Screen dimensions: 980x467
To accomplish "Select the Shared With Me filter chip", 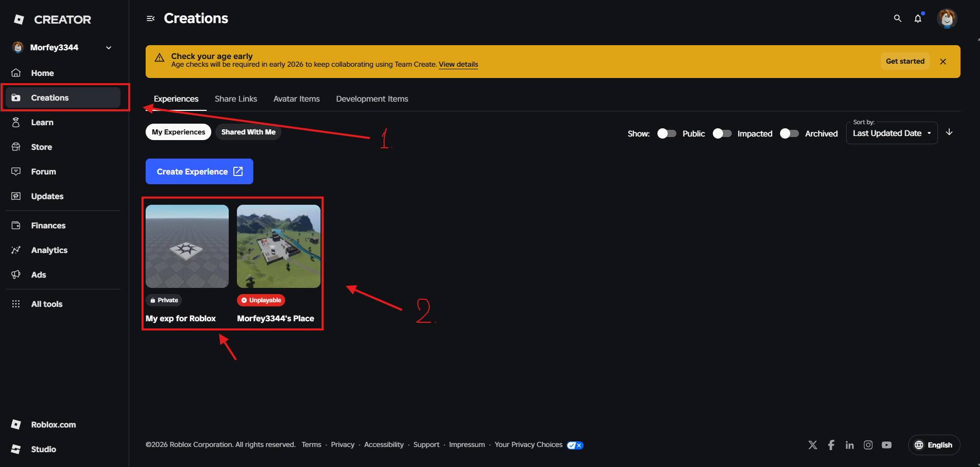I will pos(248,132).
